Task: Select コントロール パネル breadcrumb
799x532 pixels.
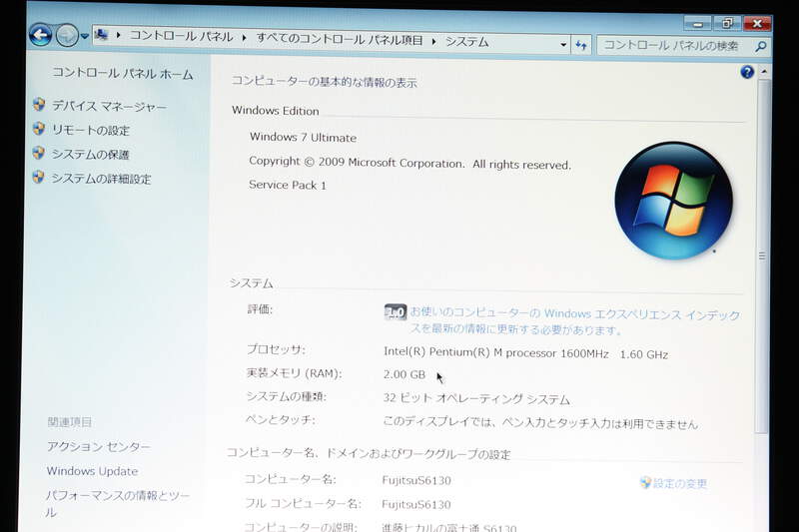Action: pyautogui.click(x=181, y=36)
